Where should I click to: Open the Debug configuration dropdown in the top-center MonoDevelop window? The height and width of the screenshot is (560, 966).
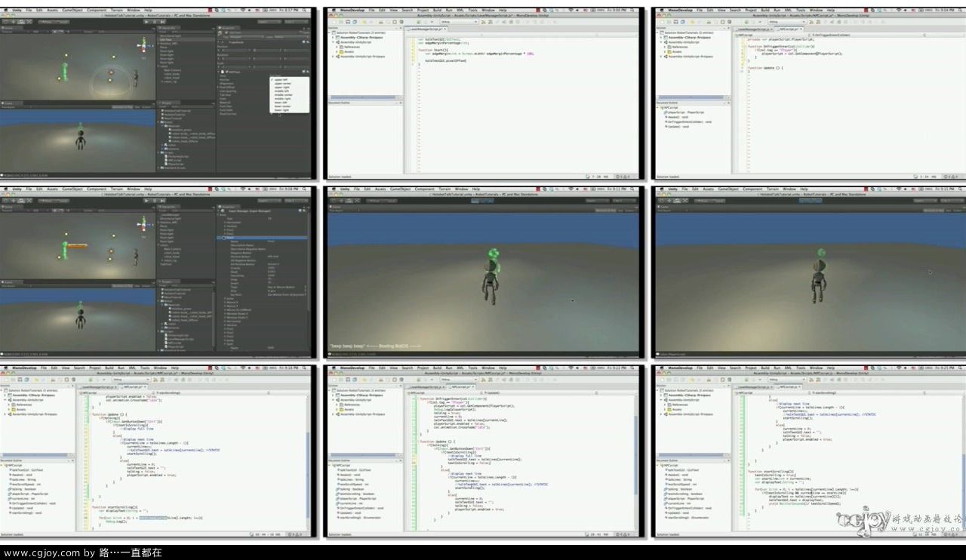(x=460, y=22)
